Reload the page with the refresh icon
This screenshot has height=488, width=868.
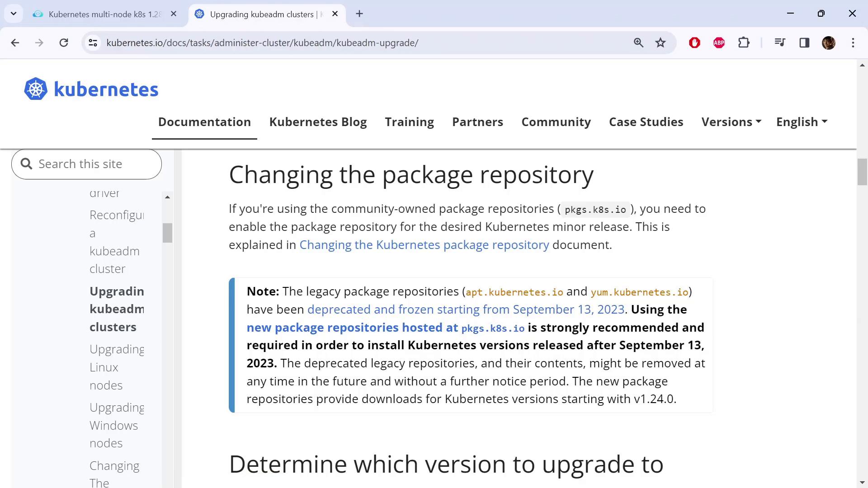point(64,43)
